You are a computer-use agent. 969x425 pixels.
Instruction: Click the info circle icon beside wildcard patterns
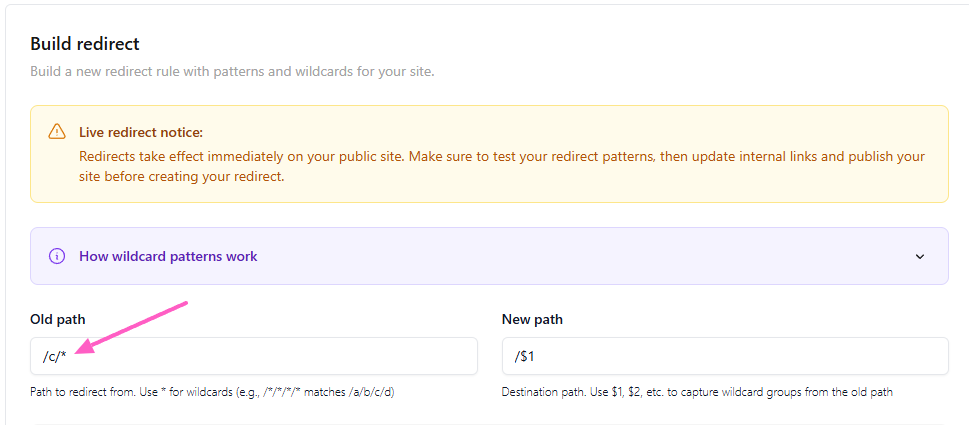coord(57,256)
